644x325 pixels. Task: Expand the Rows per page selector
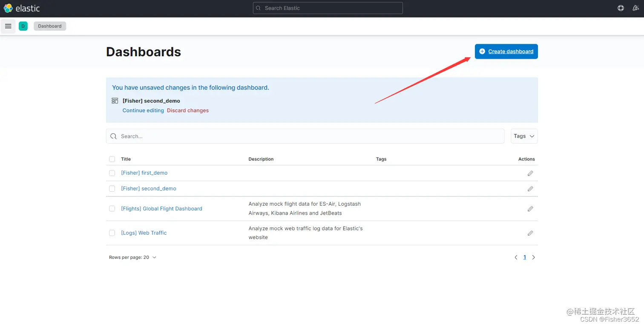(133, 257)
